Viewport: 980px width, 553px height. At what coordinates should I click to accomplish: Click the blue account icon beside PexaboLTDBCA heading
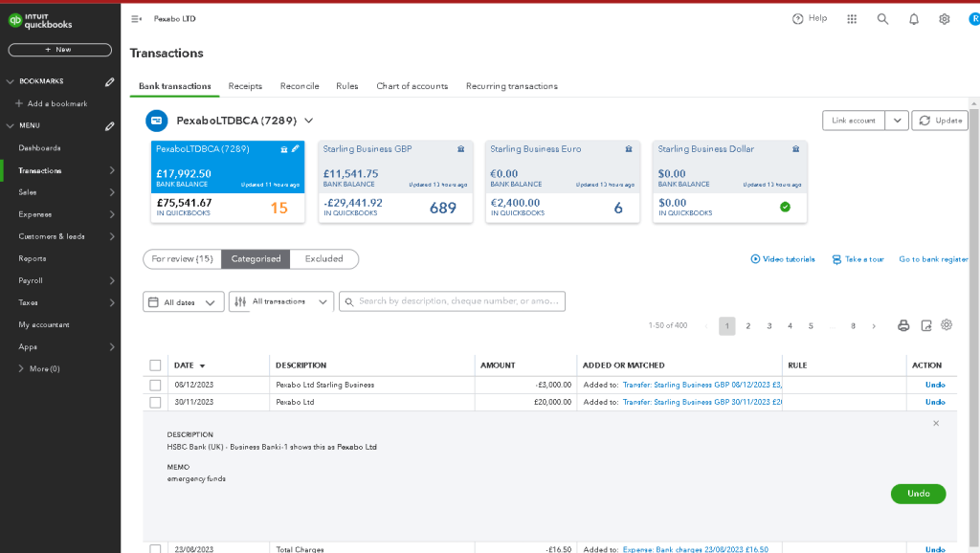(157, 121)
